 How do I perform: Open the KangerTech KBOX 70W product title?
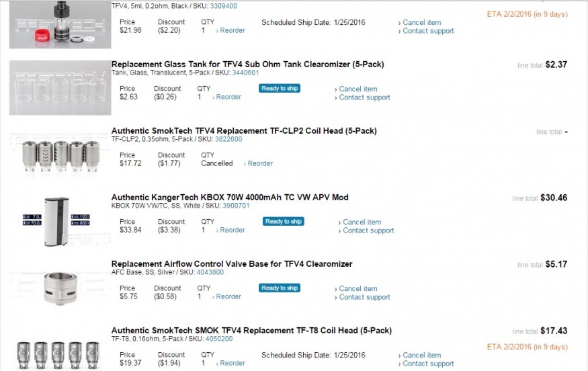coord(230,198)
